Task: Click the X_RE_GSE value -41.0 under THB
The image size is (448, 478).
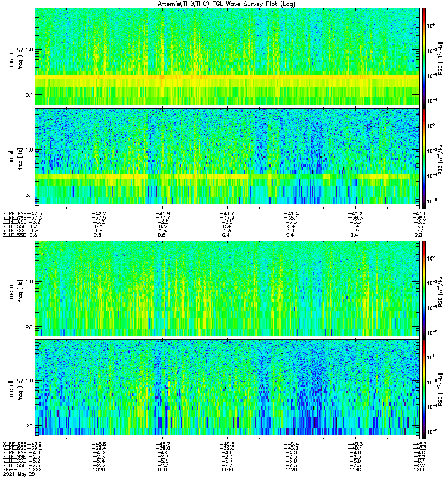Action: pyautogui.click(x=419, y=213)
